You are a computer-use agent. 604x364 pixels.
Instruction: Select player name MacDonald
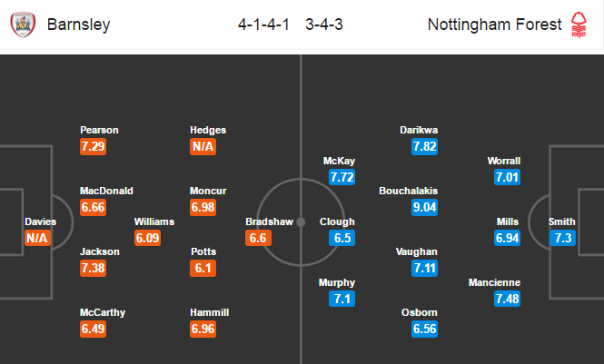coord(106,191)
